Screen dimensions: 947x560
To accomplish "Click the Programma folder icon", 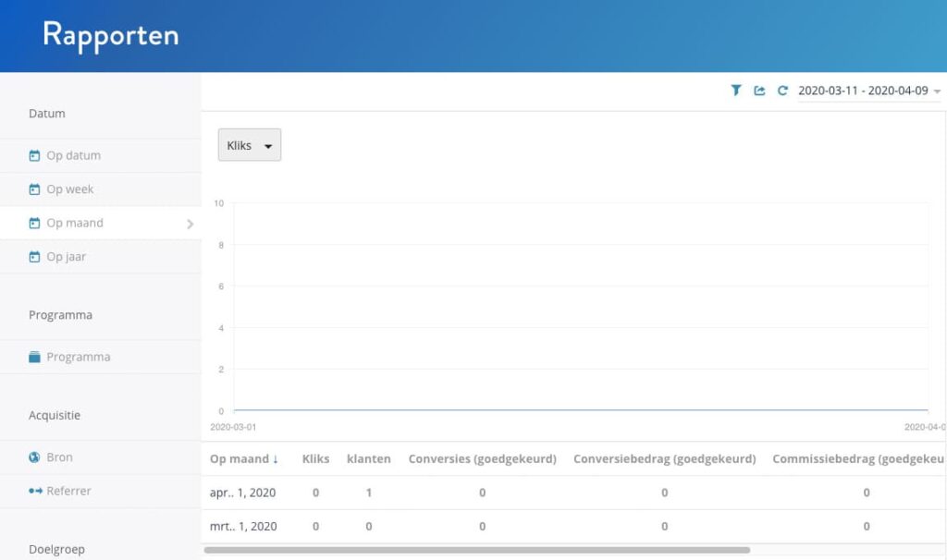I will (x=35, y=357).
